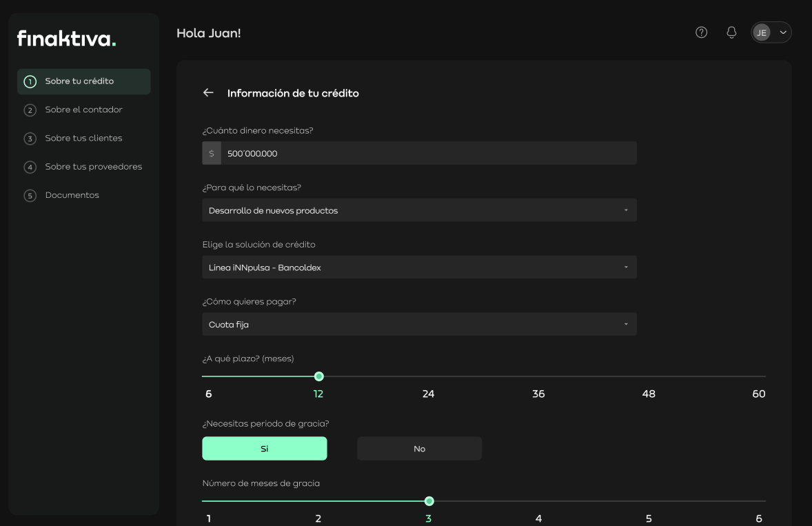The image size is (812, 526).
Task: Set plazo to 60 months label
Action: [759, 394]
